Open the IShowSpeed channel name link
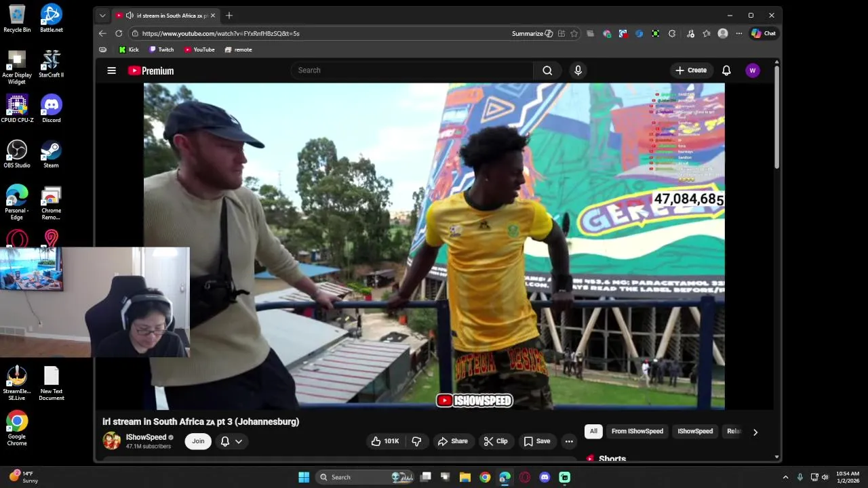The width and height of the screenshot is (868, 488). (146, 437)
